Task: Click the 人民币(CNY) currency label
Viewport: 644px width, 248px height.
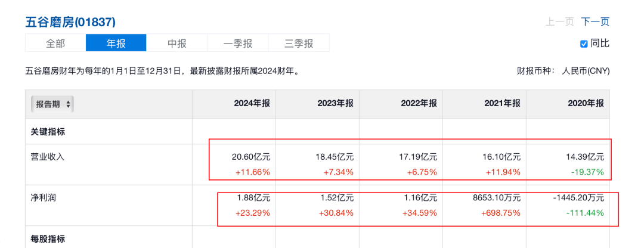Action: [x=586, y=71]
